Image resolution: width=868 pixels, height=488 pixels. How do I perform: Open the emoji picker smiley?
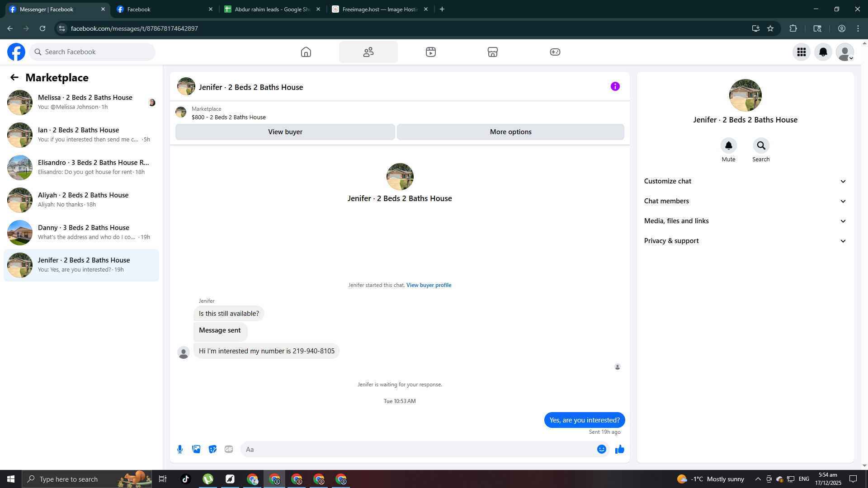(601, 449)
